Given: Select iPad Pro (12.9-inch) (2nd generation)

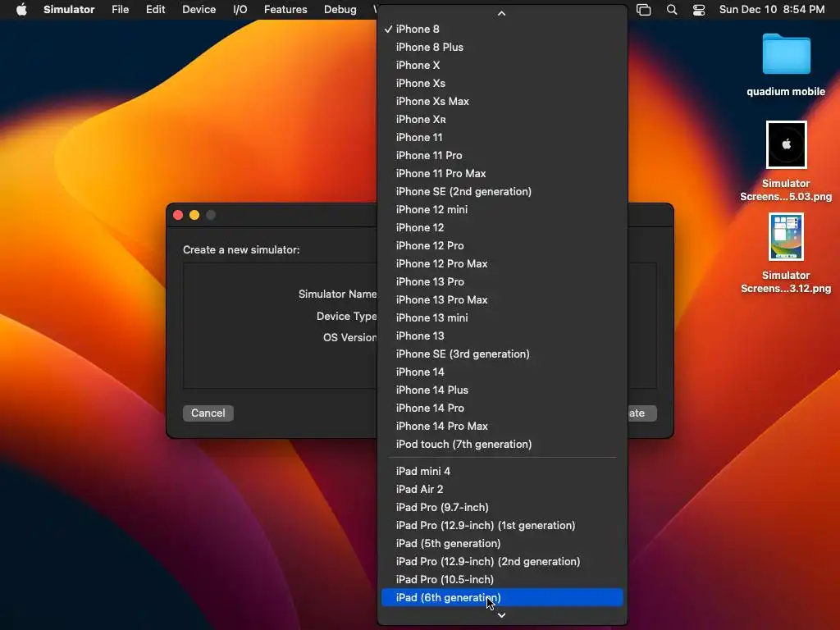Looking at the screenshot, I should [x=502, y=561].
